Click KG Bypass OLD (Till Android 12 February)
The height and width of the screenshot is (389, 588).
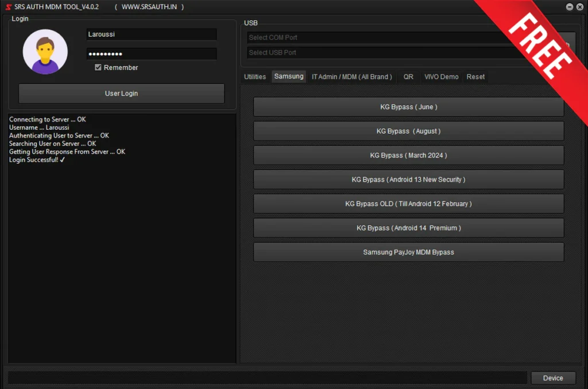coord(409,204)
